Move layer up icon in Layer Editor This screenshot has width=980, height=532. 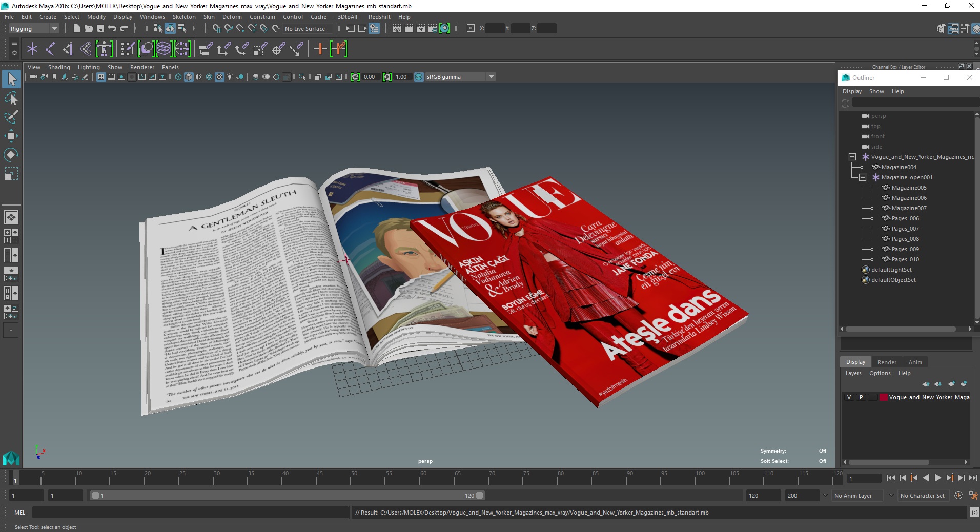(926, 384)
